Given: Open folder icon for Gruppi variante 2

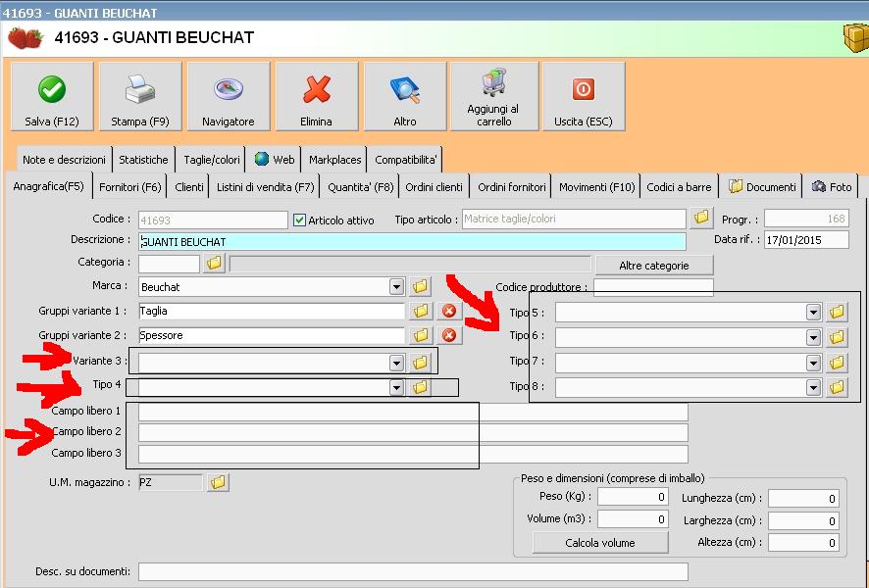Looking at the screenshot, I should pos(421,335).
